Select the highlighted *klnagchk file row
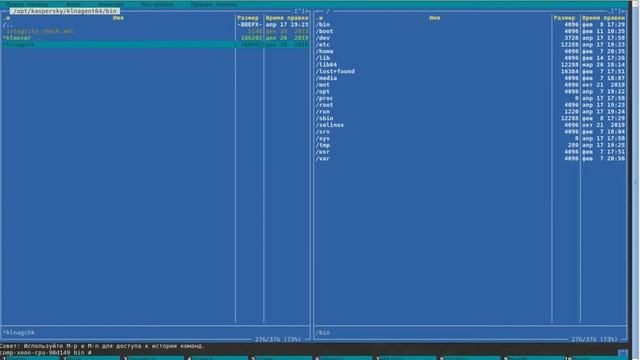The image size is (640, 360). click(155, 44)
